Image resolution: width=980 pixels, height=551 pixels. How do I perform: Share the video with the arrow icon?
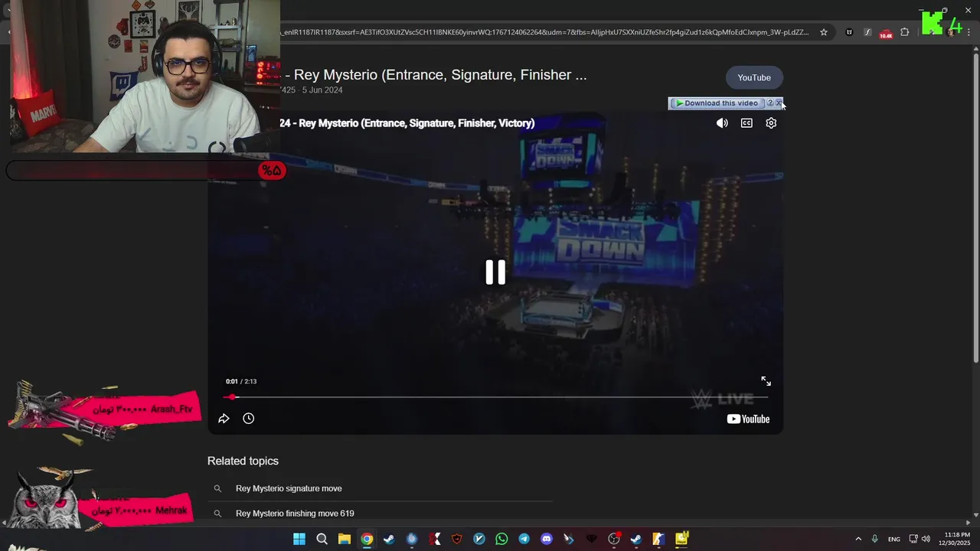(224, 419)
